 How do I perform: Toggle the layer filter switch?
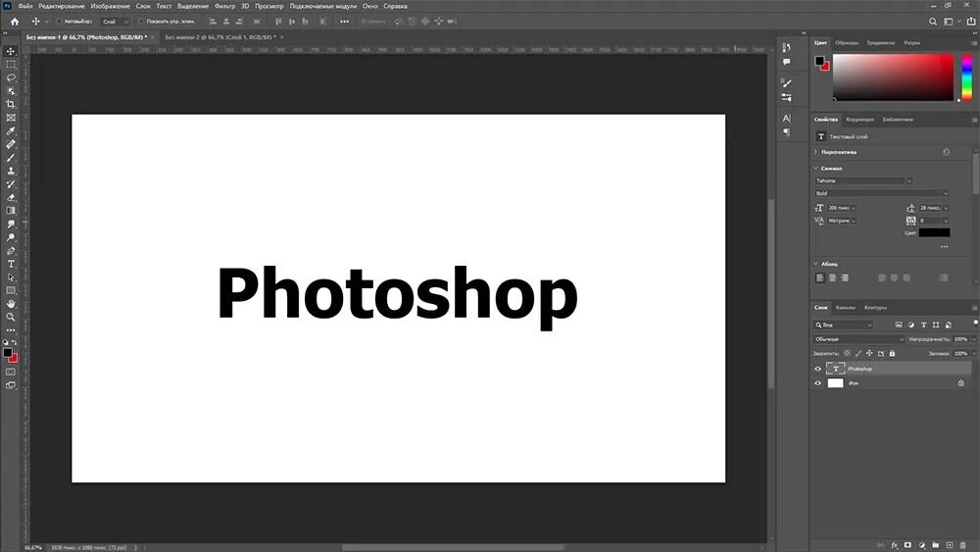coord(975,323)
